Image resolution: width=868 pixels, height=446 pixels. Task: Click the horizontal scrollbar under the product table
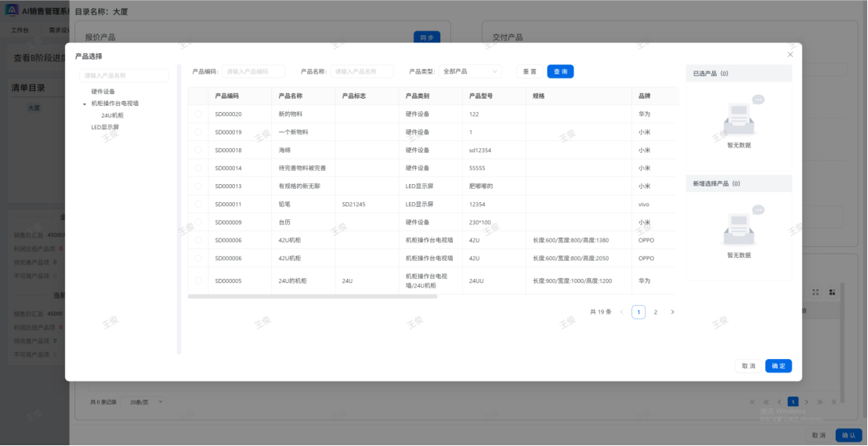[x=313, y=296]
